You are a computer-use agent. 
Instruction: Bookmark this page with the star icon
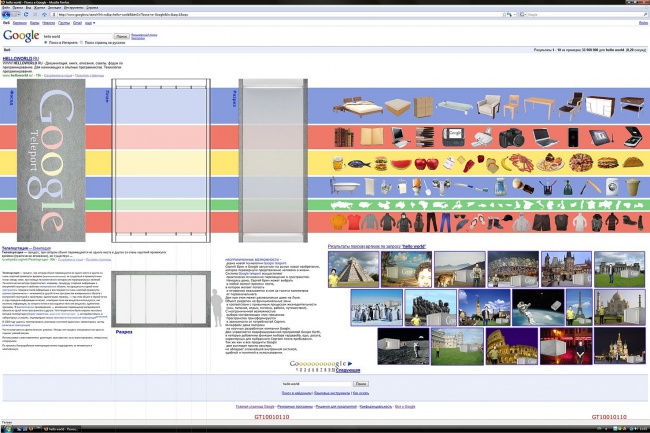click(504, 15)
